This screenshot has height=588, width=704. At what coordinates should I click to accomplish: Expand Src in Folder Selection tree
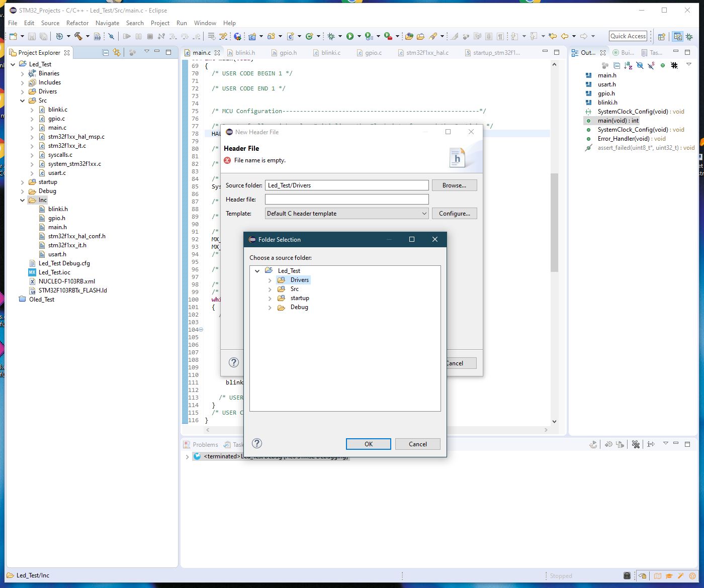point(270,289)
